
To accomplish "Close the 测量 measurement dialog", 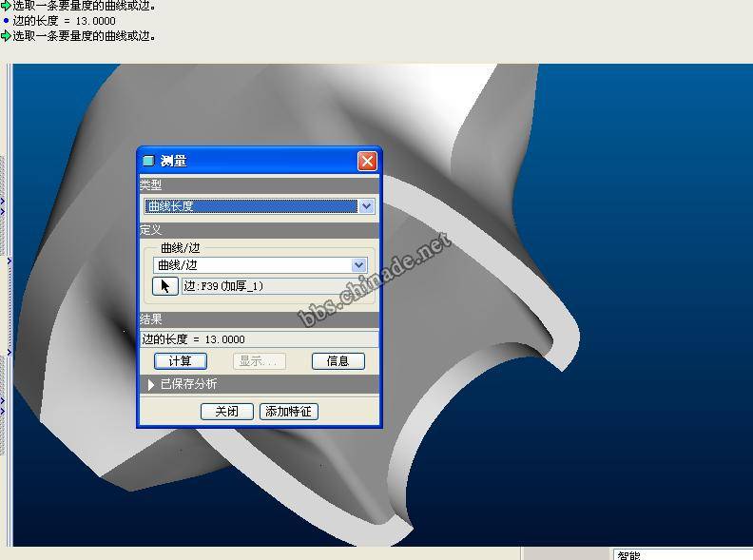I will point(367,161).
